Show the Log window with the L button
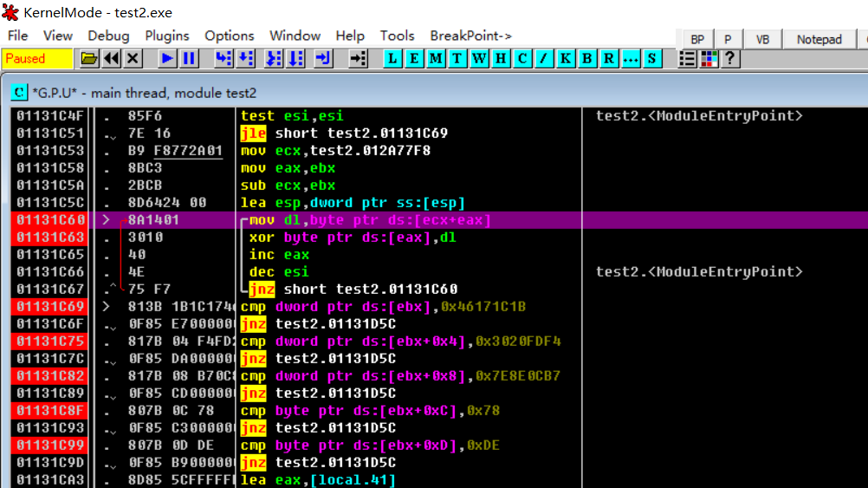The height and width of the screenshot is (488, 868). click(x=393, y=59)
